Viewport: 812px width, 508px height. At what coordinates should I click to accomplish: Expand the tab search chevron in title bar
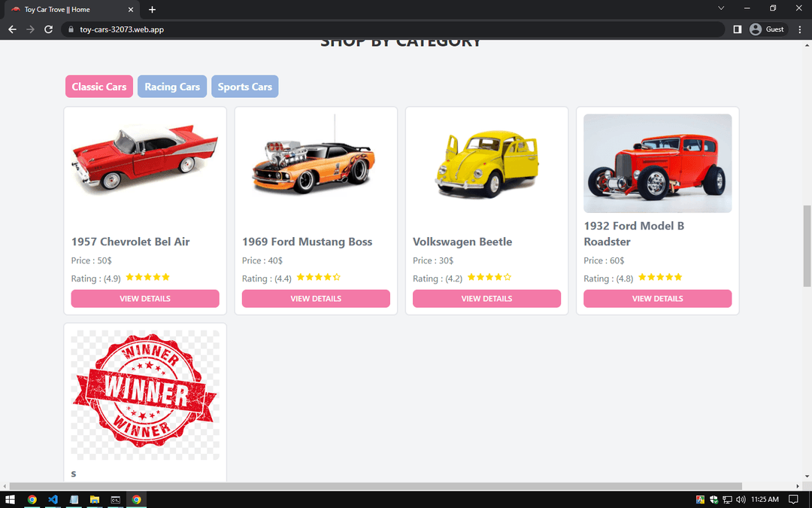[721, 8]
